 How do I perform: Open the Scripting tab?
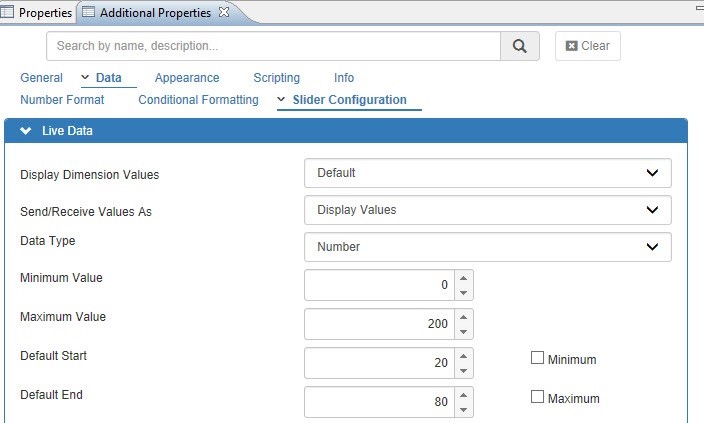pyautogui.click(x=276, y=78)
